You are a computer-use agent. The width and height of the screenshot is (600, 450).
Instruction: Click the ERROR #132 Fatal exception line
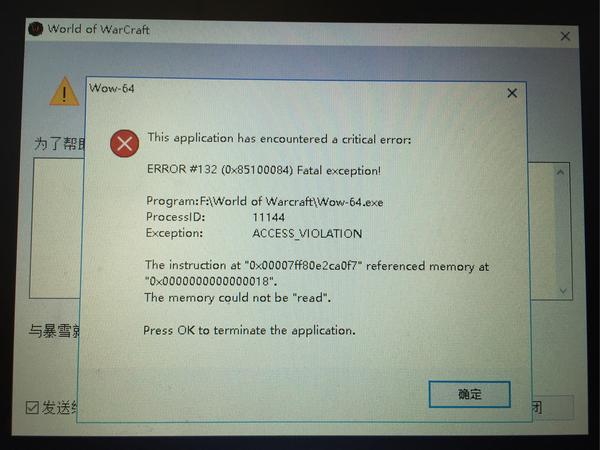264,170
